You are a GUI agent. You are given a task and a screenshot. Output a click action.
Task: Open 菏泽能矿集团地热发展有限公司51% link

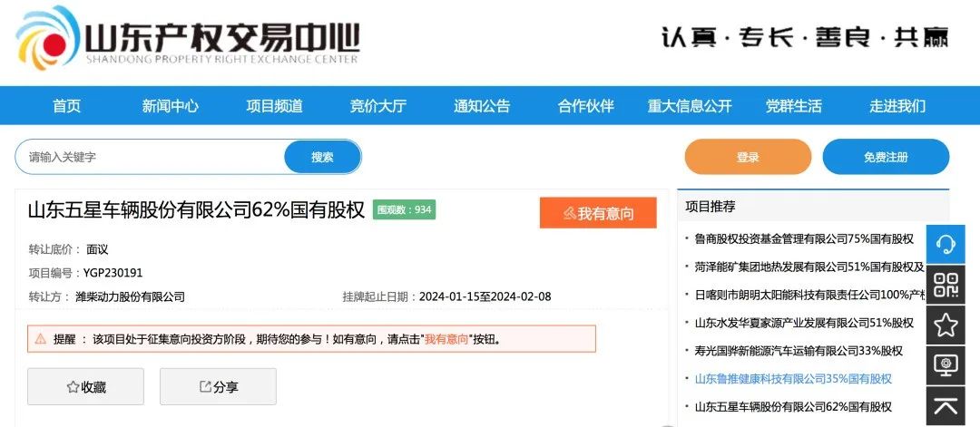[809, 267]
